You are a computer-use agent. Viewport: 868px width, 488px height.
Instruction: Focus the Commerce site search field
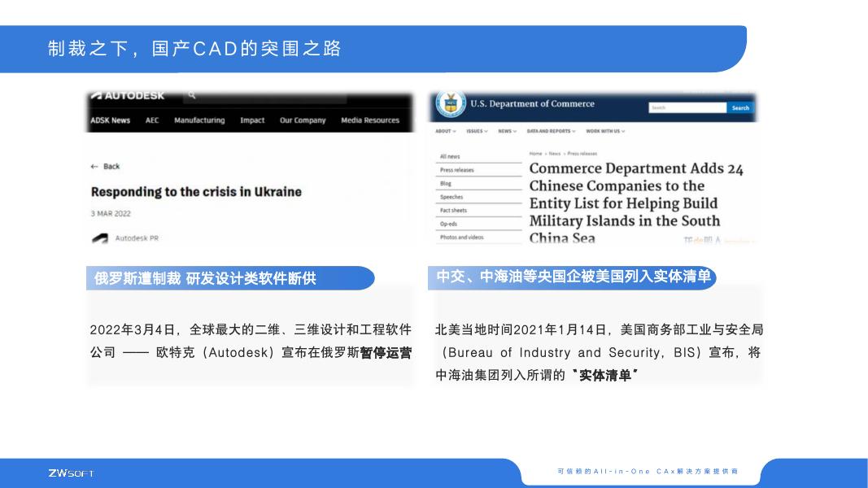click(687, 107)
